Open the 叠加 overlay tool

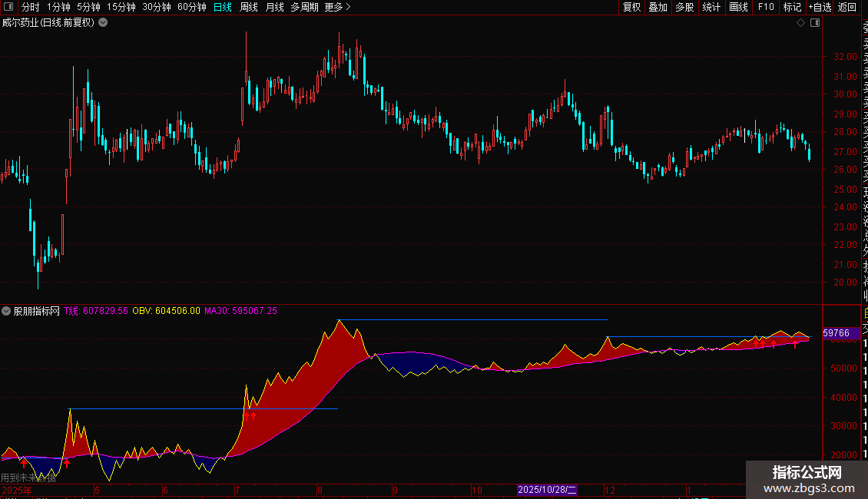[658, 7]
